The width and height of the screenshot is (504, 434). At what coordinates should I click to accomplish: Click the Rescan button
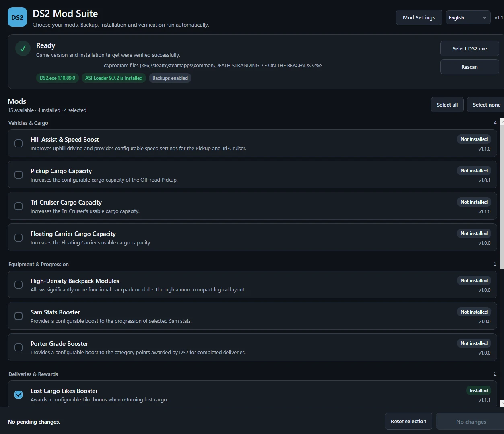click(469, 67)
